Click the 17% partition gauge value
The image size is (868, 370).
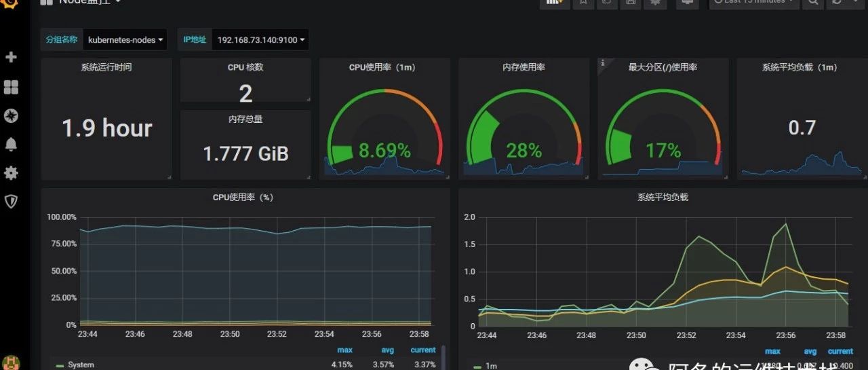[663, 150]
